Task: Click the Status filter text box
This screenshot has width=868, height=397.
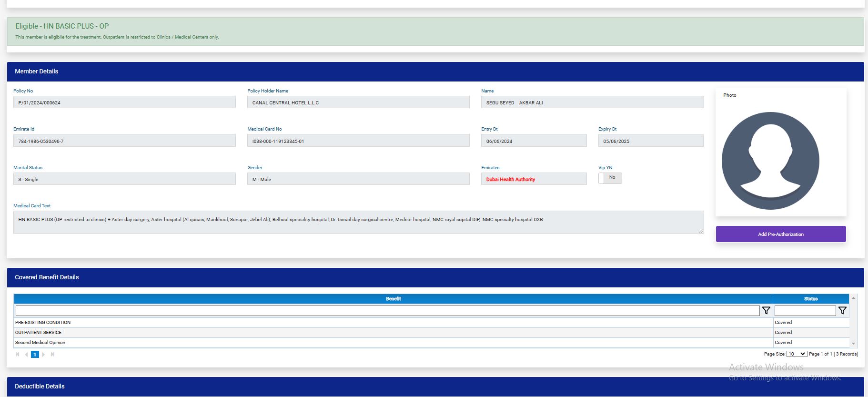Action: click(805, 311)
